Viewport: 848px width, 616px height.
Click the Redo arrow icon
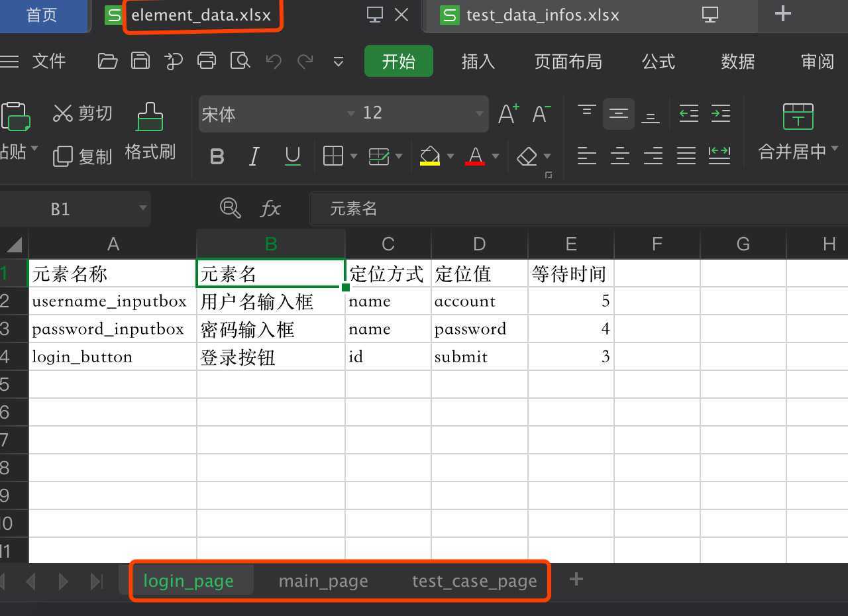(x=305, y=62)
